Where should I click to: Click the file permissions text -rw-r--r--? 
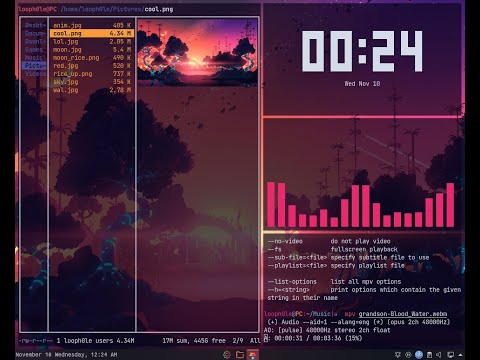36,341
